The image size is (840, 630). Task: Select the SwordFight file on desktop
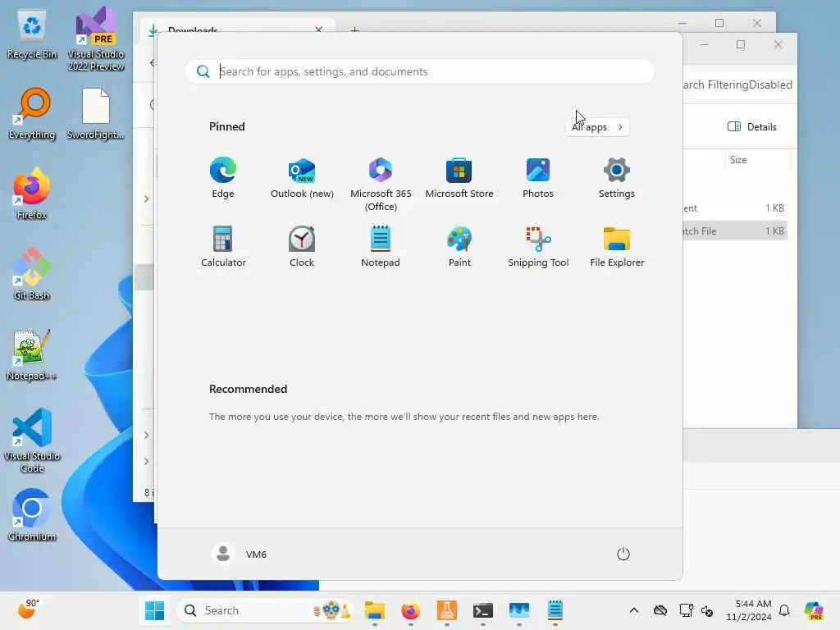pyautogui.click(x=95, y=113)
